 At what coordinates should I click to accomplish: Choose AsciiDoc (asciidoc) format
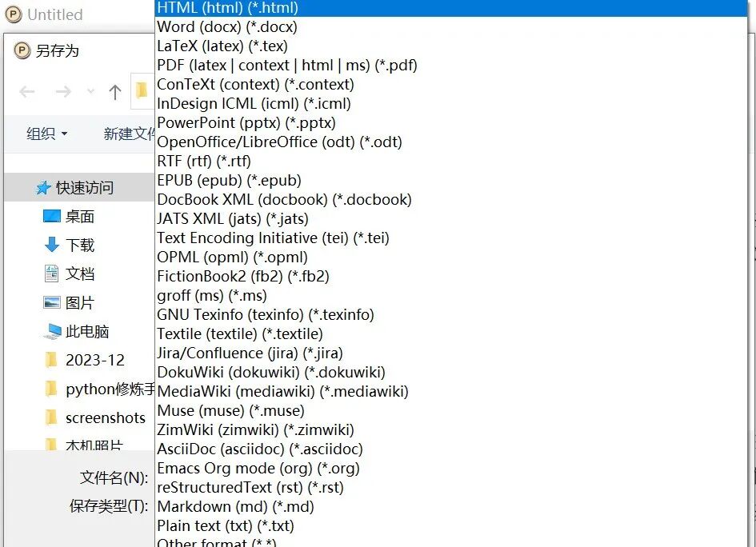point(451,449)
